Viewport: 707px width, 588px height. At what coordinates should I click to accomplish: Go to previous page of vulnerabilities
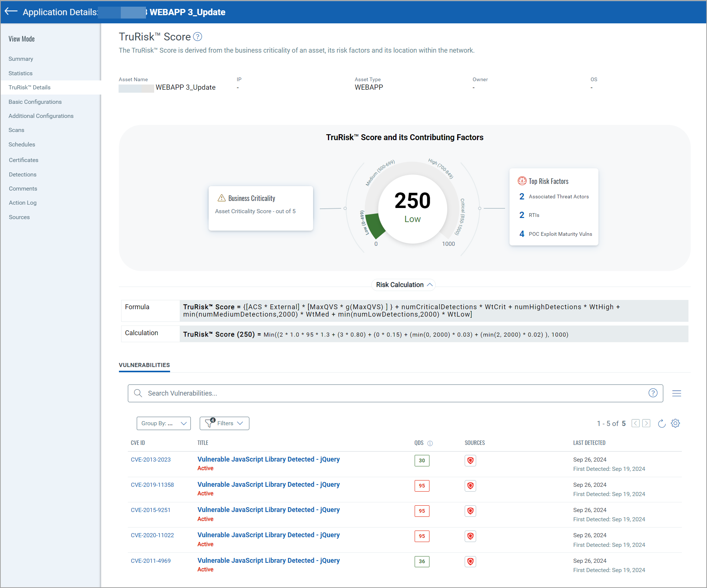coord(635,423)
